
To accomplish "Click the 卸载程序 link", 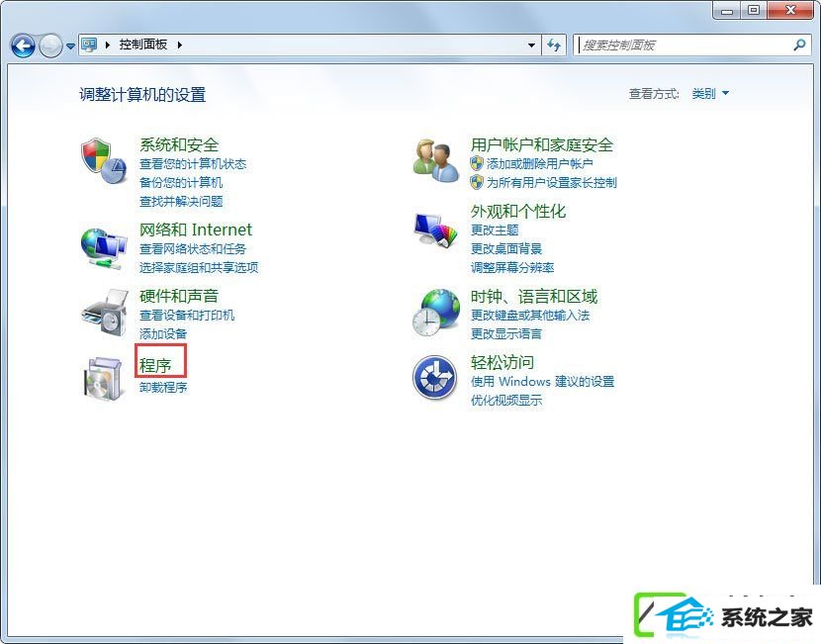I will [163, 388].
